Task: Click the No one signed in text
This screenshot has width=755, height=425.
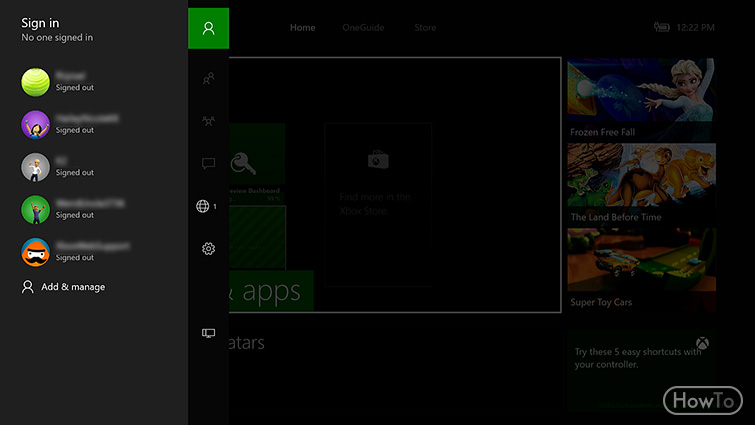Action: pyautogui.click(x=57, y=38)
